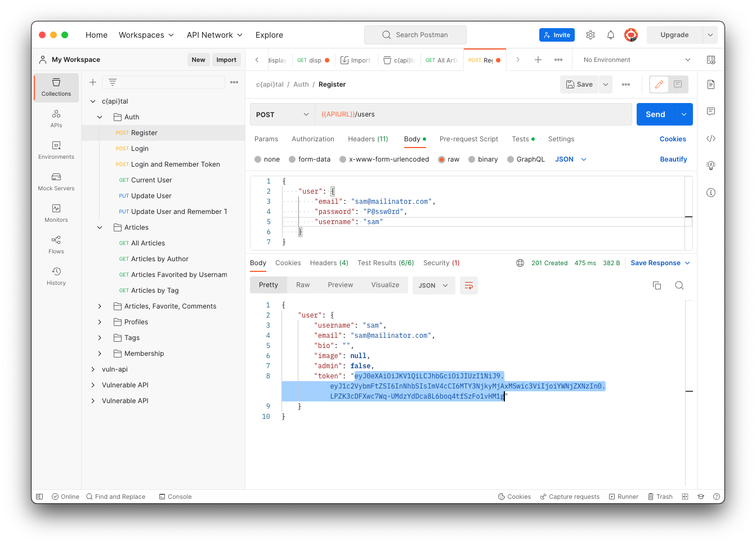756x545 pixels.
Task: Collapse the Auth folder
Action: click(100, 117)
